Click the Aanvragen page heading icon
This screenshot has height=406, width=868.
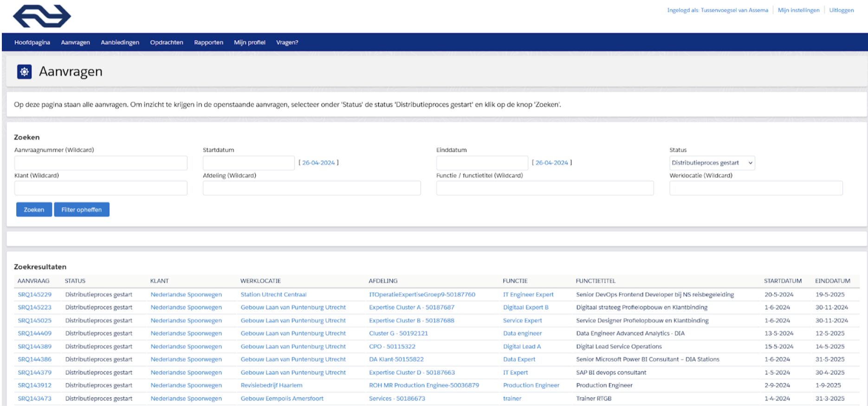24,72
